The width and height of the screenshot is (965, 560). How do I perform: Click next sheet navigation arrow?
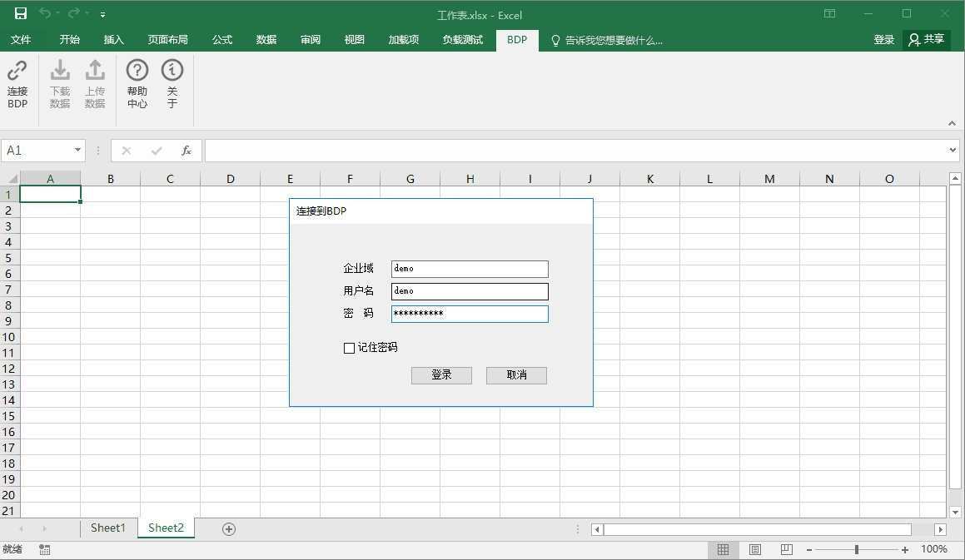click(44, 528)
